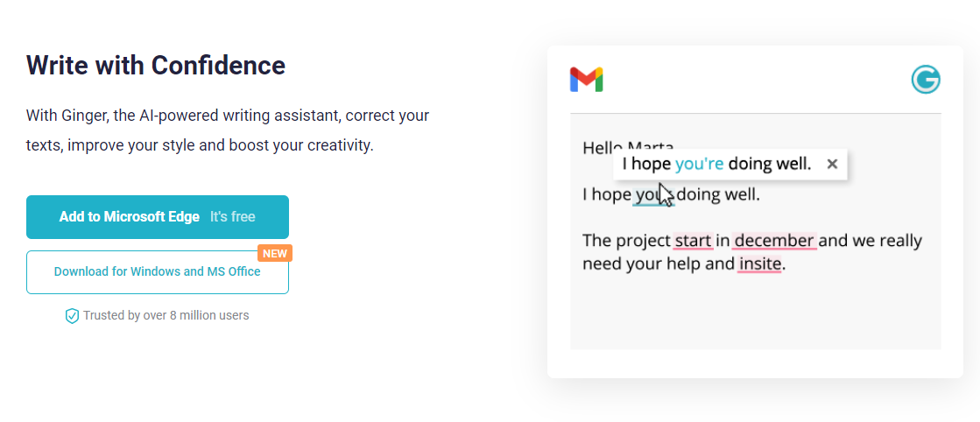Click the Ginger G logo icon
The width and height of the screenshot is (980, 422).
click(925, 80)
